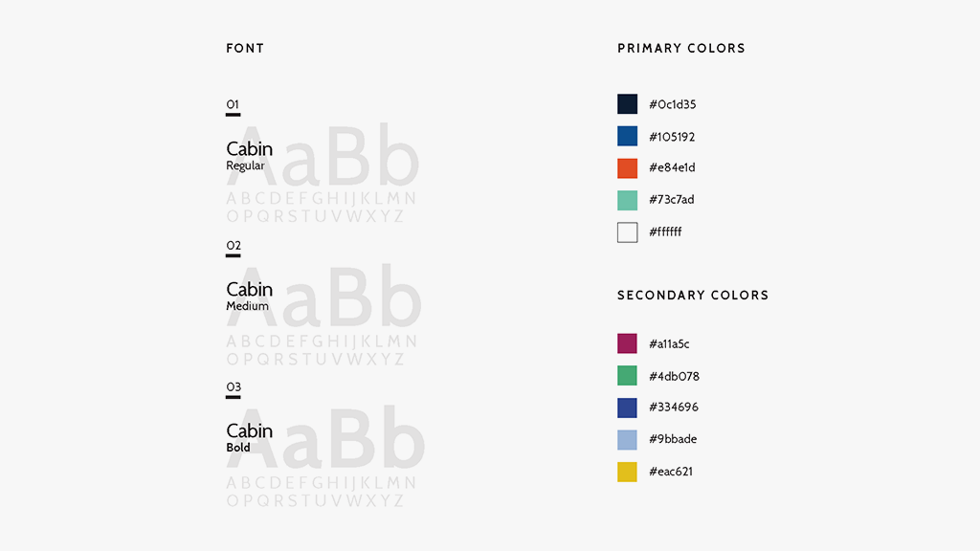This screenshot has height=551, width=980.
Task: Click the SECONDARY COLORS heading
Action: (693, 295)
